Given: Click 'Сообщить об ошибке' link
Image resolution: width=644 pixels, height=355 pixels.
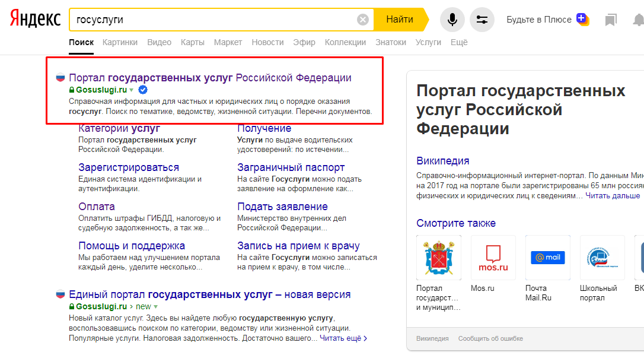Looking at the screenshot, I should coord(490,338).
